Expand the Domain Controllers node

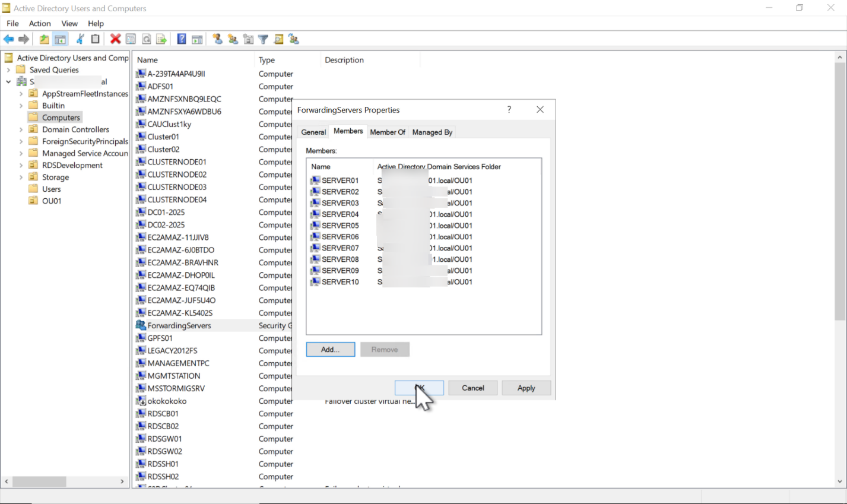pyautogui.click(x=21, y=129)
